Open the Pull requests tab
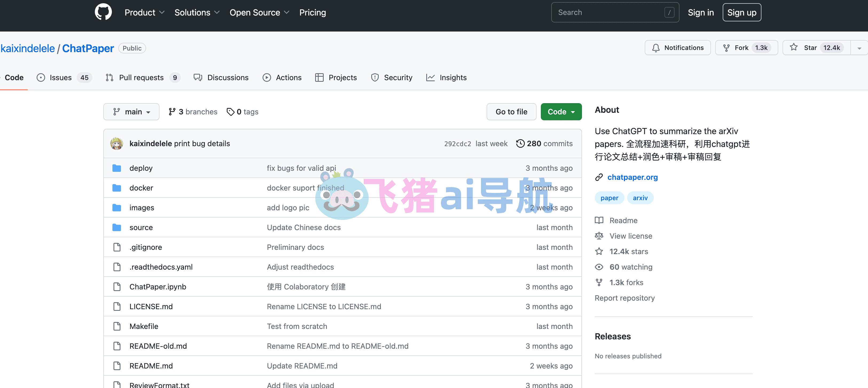This screenshot has width=868, height=388. [x=143, y=77]
